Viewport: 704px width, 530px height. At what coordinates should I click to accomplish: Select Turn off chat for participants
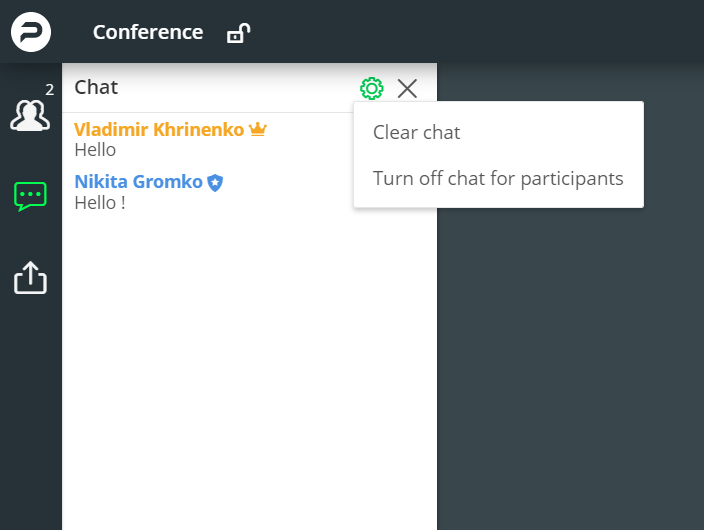(x=498, y=178)
